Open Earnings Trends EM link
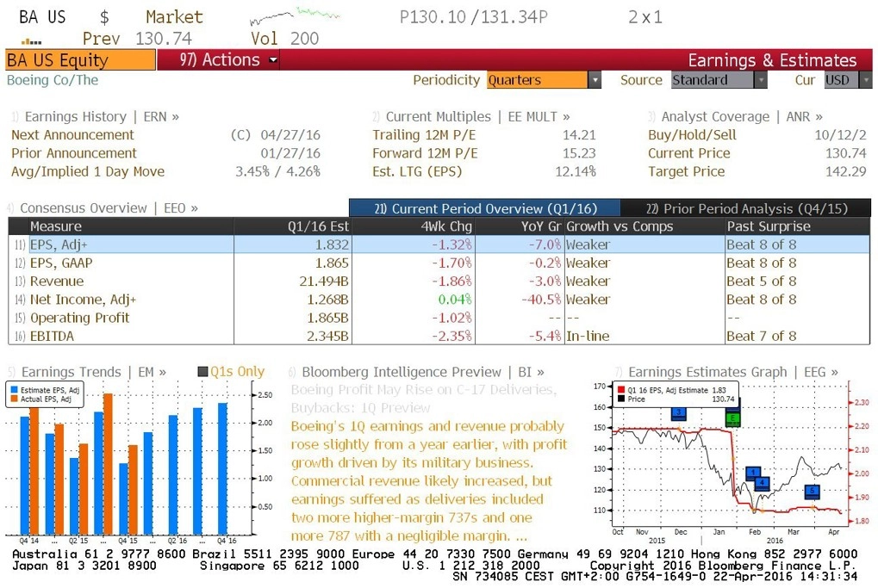The height and width of the screenshot is (588, 878). coord(87,372)
